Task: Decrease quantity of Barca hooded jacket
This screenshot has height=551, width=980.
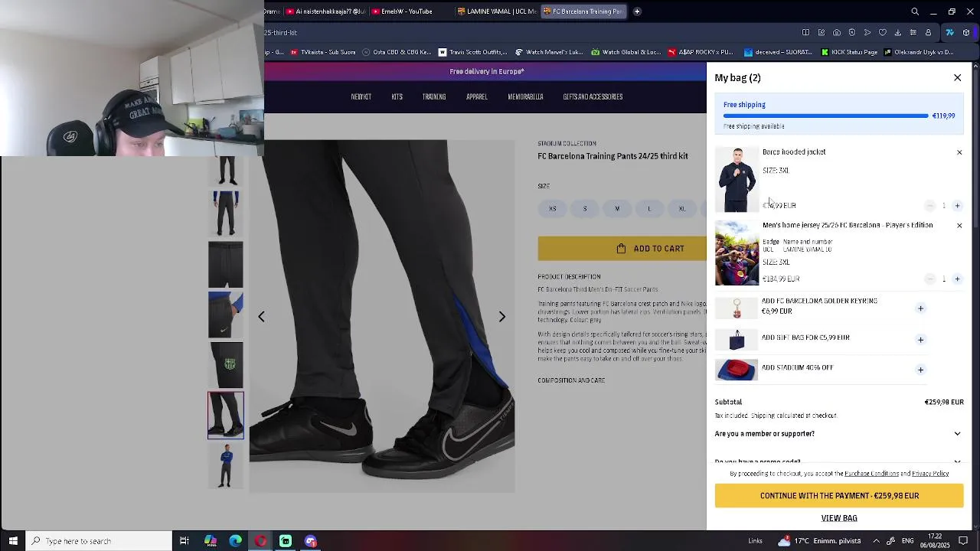Action: click(930, 205)
